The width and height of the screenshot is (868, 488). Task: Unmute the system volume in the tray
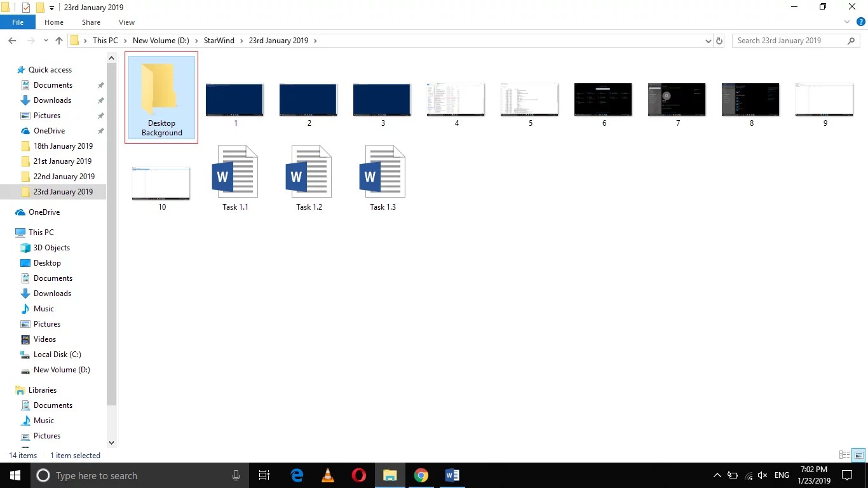(762, 475)
